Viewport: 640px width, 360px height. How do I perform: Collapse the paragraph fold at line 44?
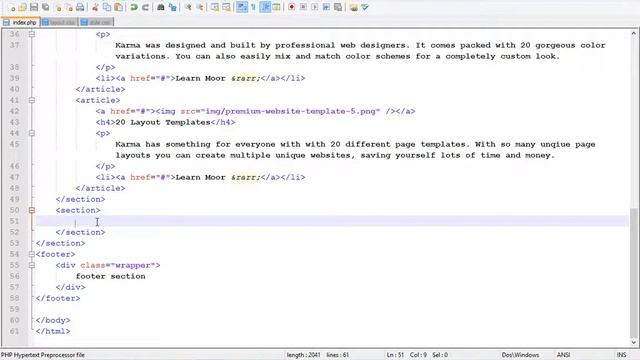pos(32,133)
